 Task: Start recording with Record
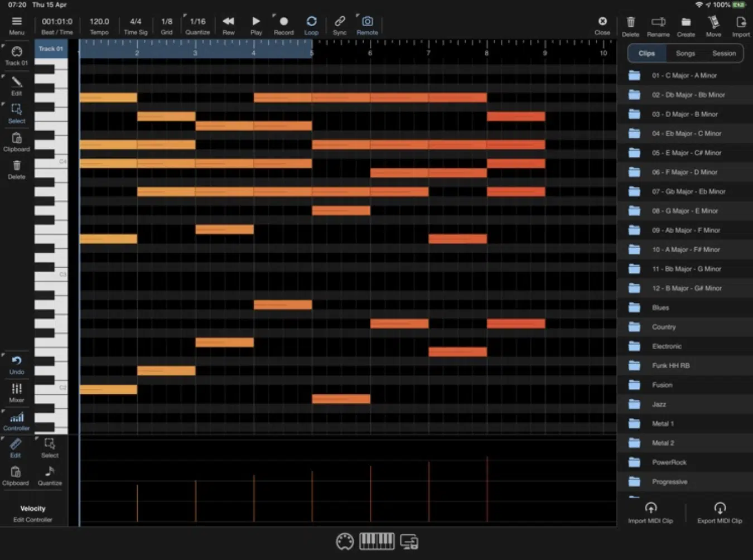[284, 26]
